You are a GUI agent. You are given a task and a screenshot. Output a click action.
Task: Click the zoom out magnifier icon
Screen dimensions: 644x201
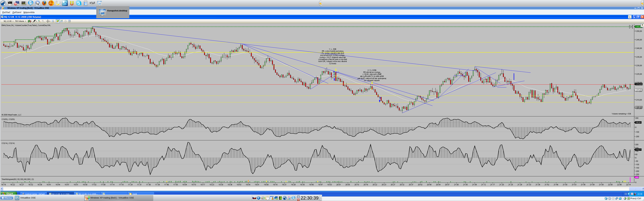pyautogui.click(x=43, y=21)
